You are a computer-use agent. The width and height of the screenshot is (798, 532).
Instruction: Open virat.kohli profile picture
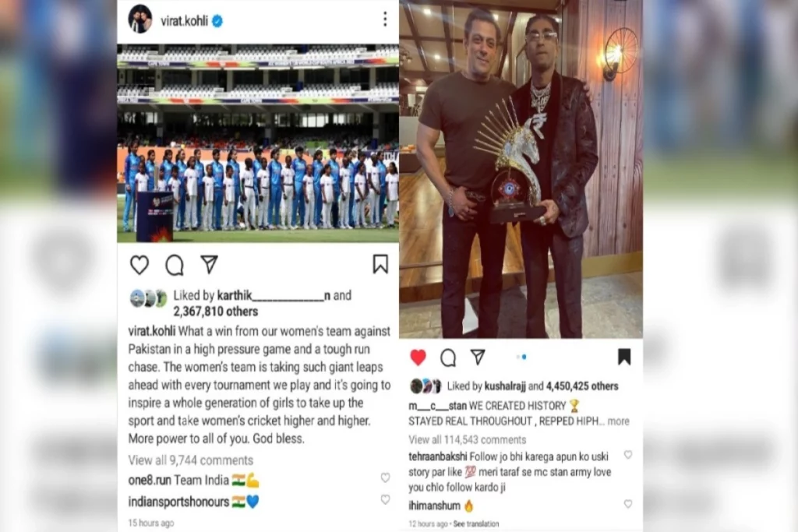click(x=140, y=19)
